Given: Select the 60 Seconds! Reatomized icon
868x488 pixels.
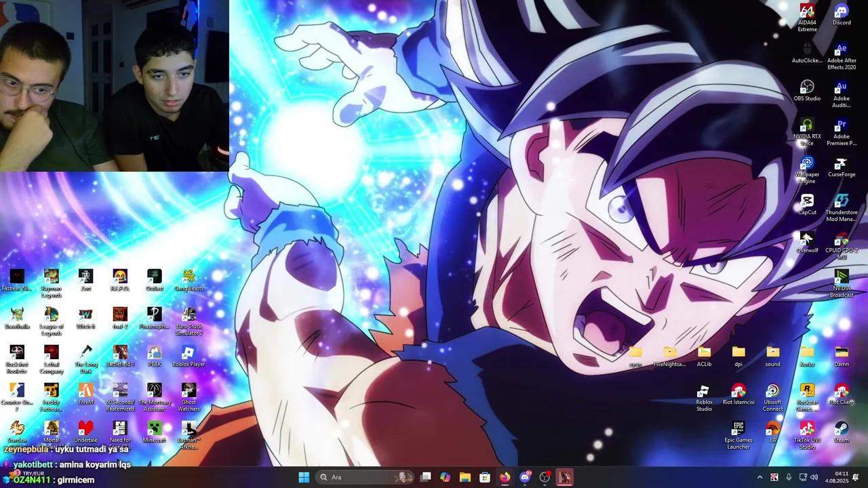Looking at the screenshot, I should (120, 398).
